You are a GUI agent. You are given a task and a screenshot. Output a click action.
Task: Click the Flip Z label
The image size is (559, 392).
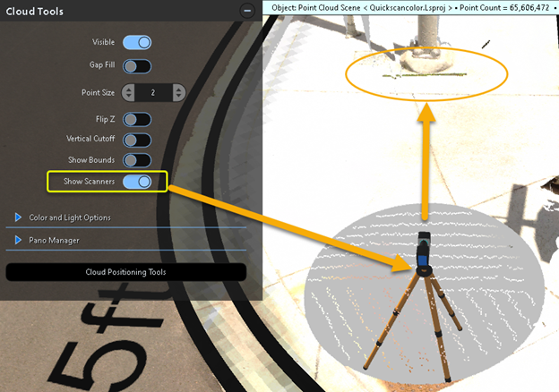coord(105,119)
